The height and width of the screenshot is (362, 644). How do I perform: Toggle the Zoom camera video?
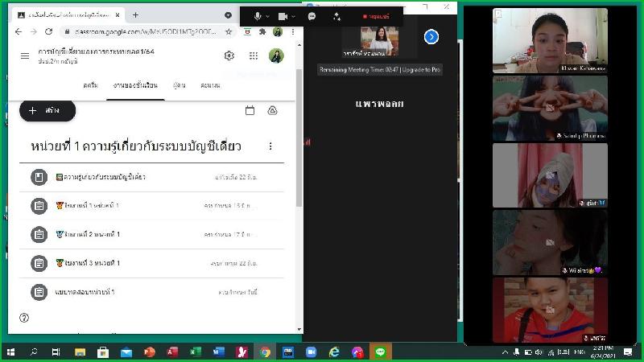pyautogui.click(x=283, y=16)
